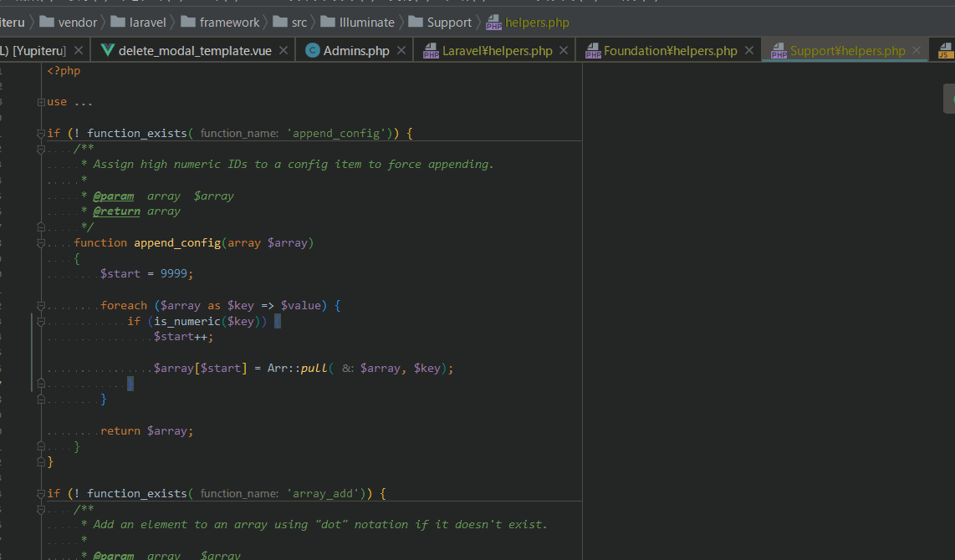Switch to the Foundation¥helpers.php tab
This screenshot has width=955, height=560.
(670, 51)
